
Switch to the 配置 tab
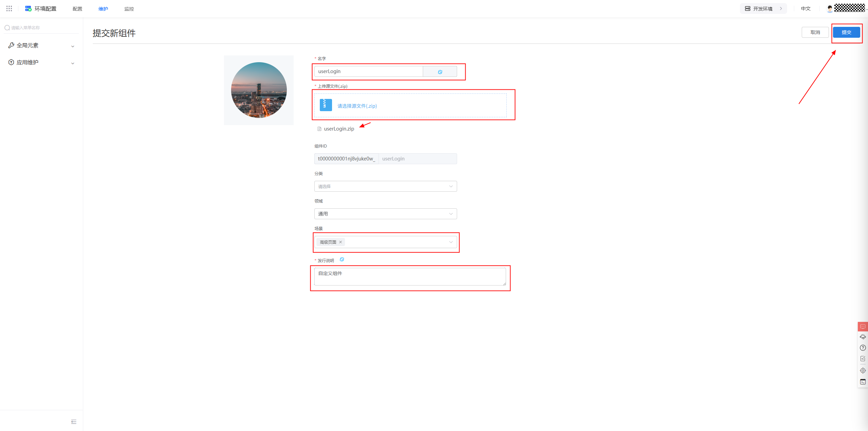click(77, 9)
